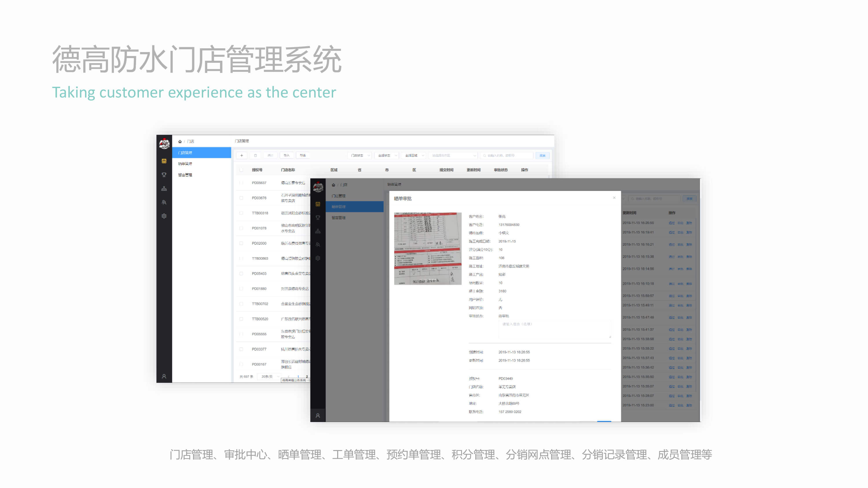Click first action link for row 16:26:55
The height and width of the screenshot is (488, 868).
coord(671,223)
